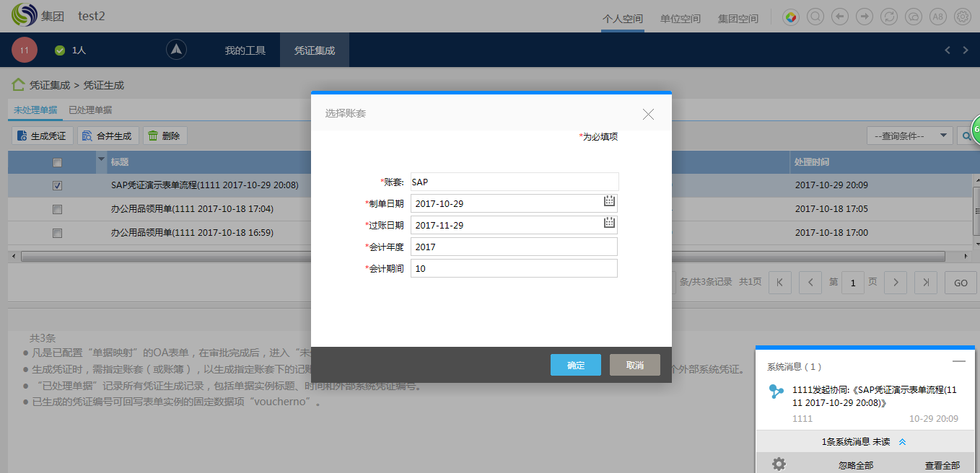Screen dimensions: 980x473
Task: Click the green online status check icon
Action: pyautogui.click(x=60, y=50)
